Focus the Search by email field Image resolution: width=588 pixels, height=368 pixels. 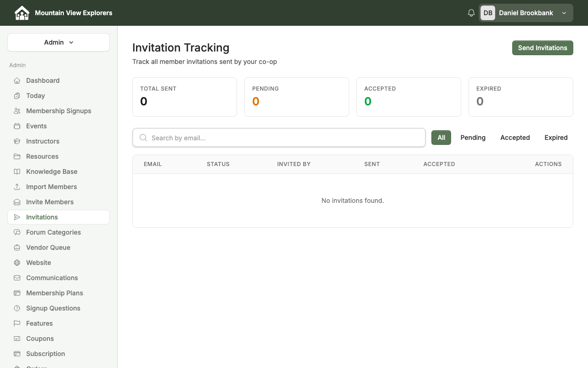click(x=279, y=138)
